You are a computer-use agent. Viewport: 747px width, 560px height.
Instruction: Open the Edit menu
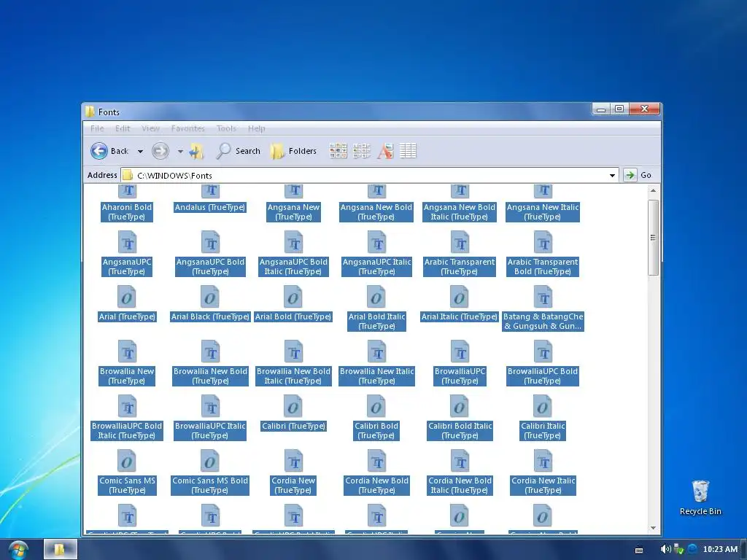tap(123, 128)
